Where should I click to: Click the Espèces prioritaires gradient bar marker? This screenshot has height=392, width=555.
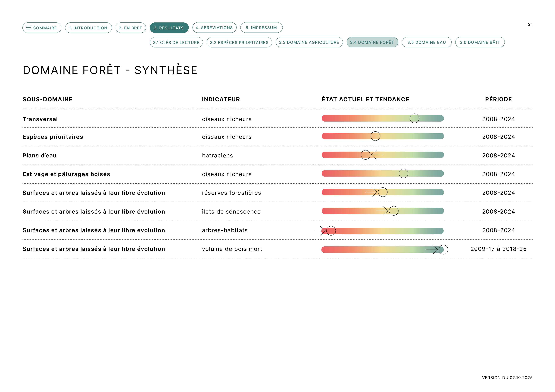click(375, 136)
